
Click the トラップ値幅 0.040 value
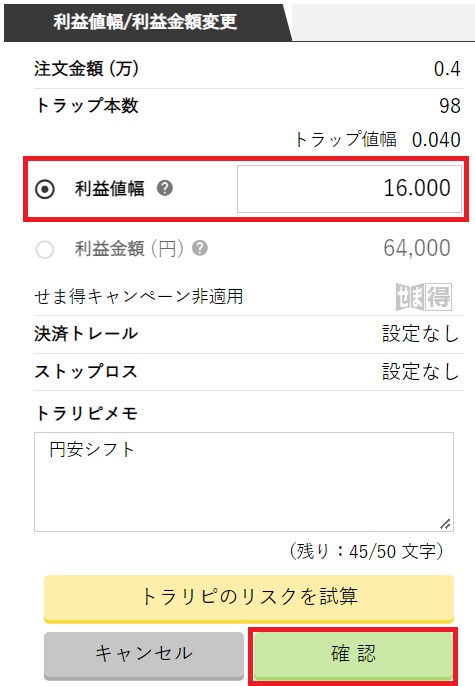click(436, 140)
